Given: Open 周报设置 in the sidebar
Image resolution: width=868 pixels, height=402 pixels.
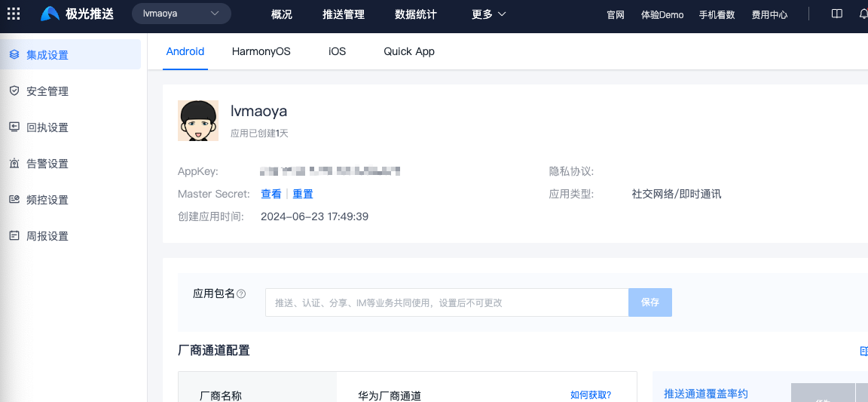Looking at the screenshot, I should (47, 236).
